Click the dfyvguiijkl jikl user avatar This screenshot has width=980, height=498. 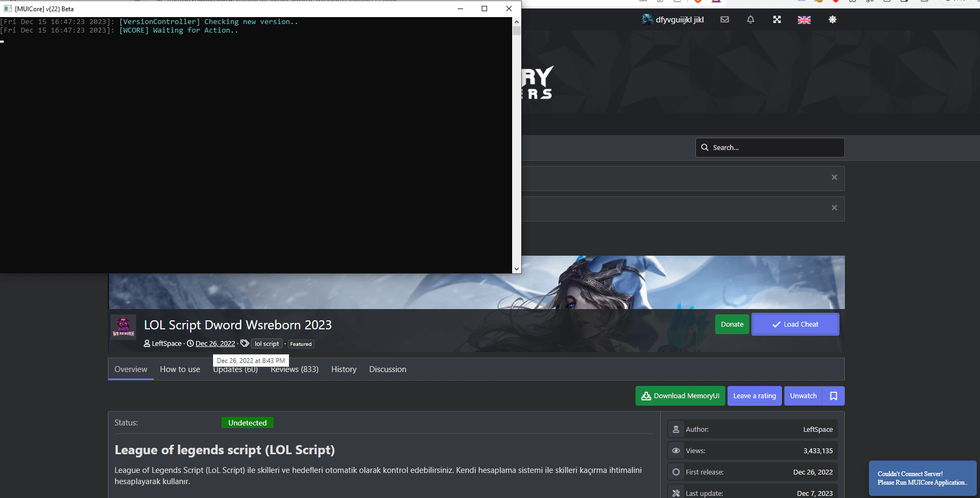point(648,20)
